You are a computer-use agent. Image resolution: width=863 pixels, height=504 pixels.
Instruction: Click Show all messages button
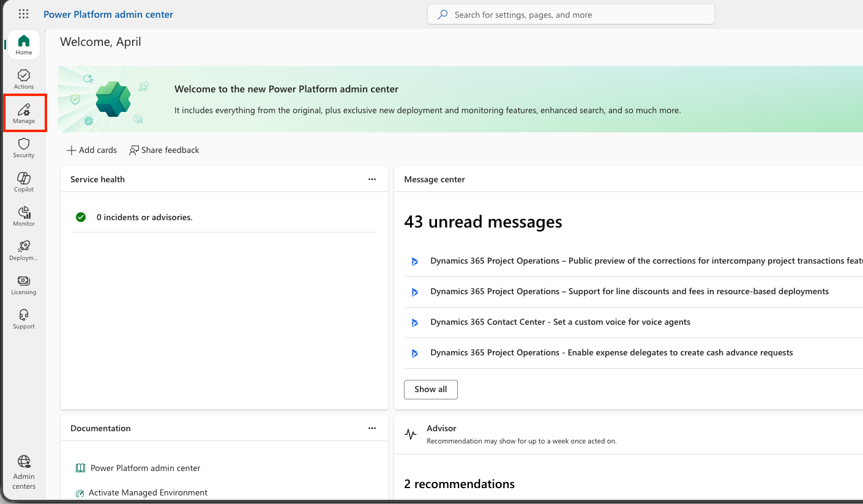click(x=430, y=389)
